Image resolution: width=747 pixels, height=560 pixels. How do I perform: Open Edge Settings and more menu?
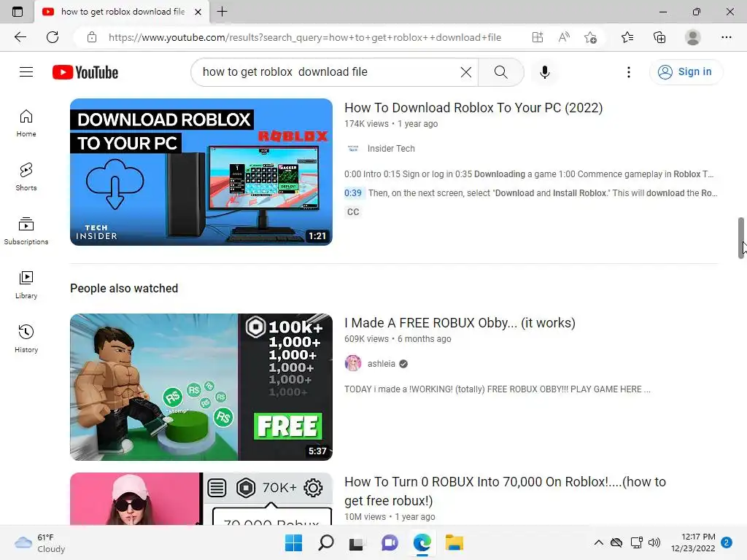pos(726,37)
